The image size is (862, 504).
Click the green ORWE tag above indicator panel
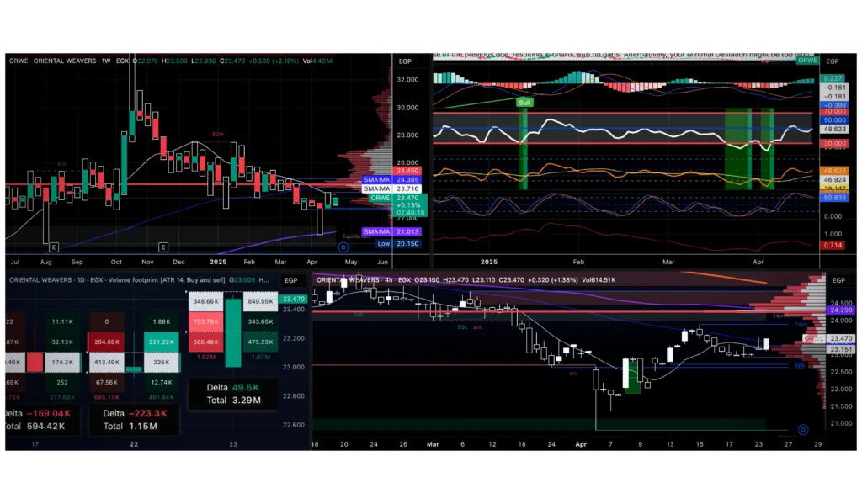(807, 60)
